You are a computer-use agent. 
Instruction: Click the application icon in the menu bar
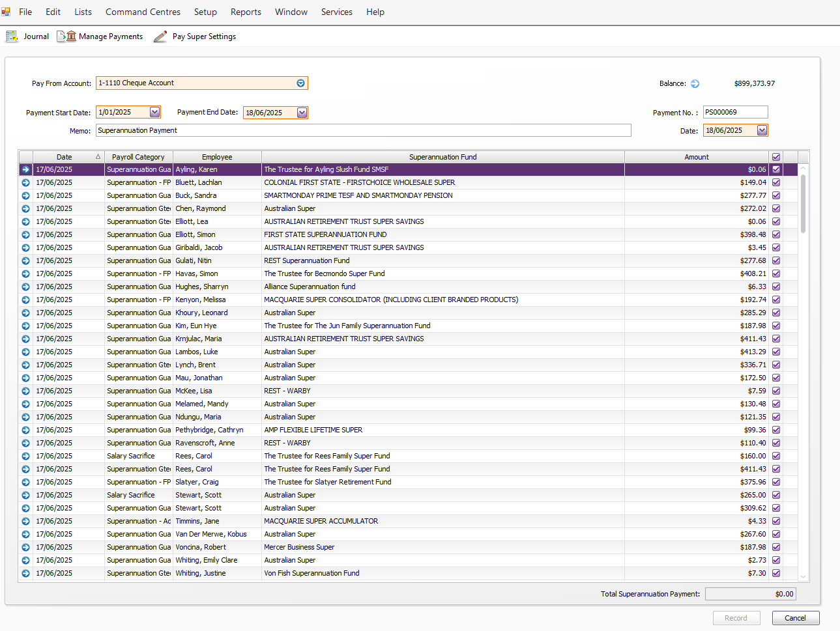coord(6,12)
